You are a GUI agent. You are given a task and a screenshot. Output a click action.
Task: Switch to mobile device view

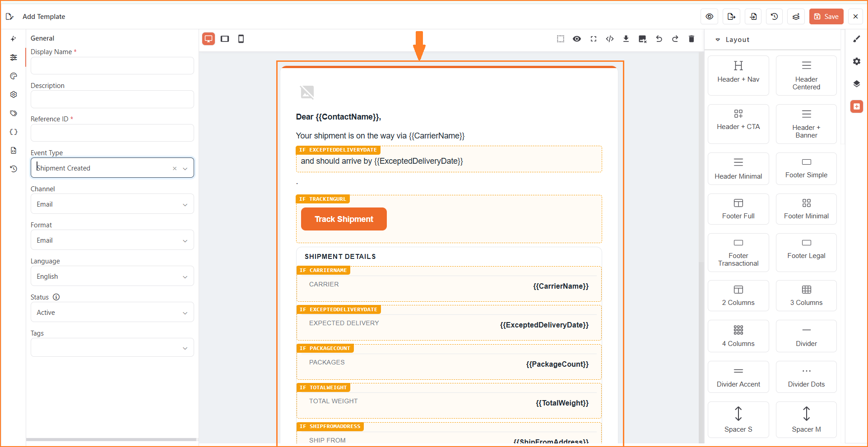click(x=241, y=39)
